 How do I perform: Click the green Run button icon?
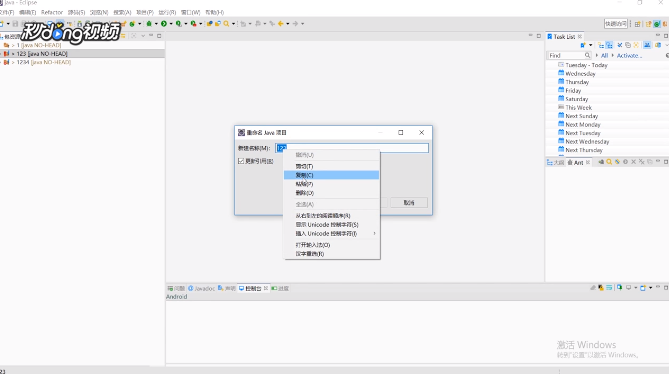click(x=164, y=24)
